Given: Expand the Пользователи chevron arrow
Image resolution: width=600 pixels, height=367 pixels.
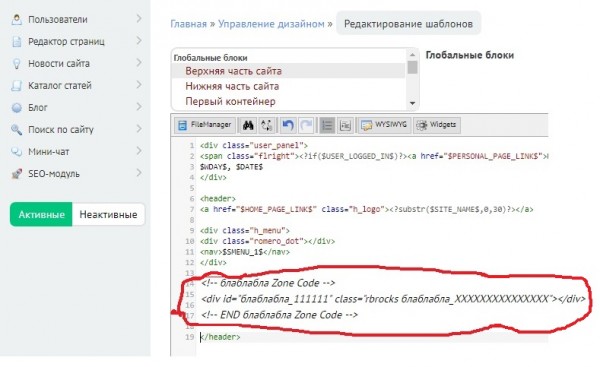Looking at the screenshot, I should (x=139, y=19).
